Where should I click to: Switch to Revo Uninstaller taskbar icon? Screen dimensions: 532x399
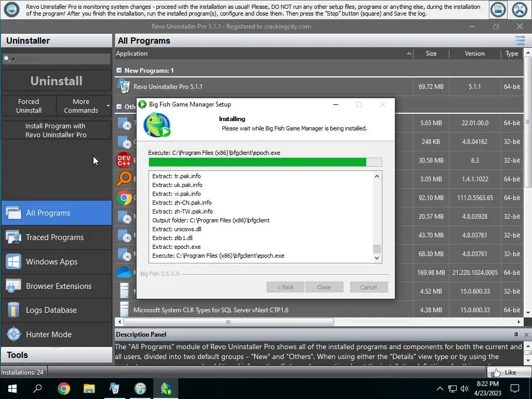tap(115, 389)
